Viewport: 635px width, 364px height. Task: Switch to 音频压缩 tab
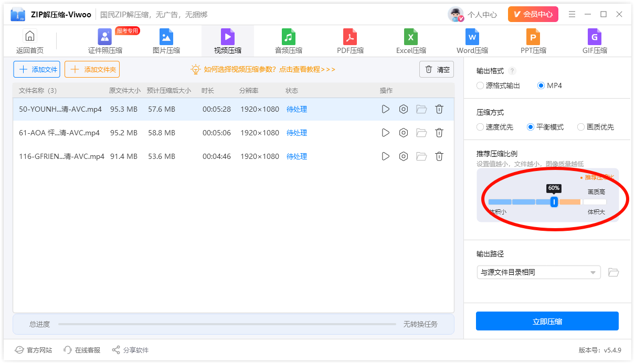[289, 41]
